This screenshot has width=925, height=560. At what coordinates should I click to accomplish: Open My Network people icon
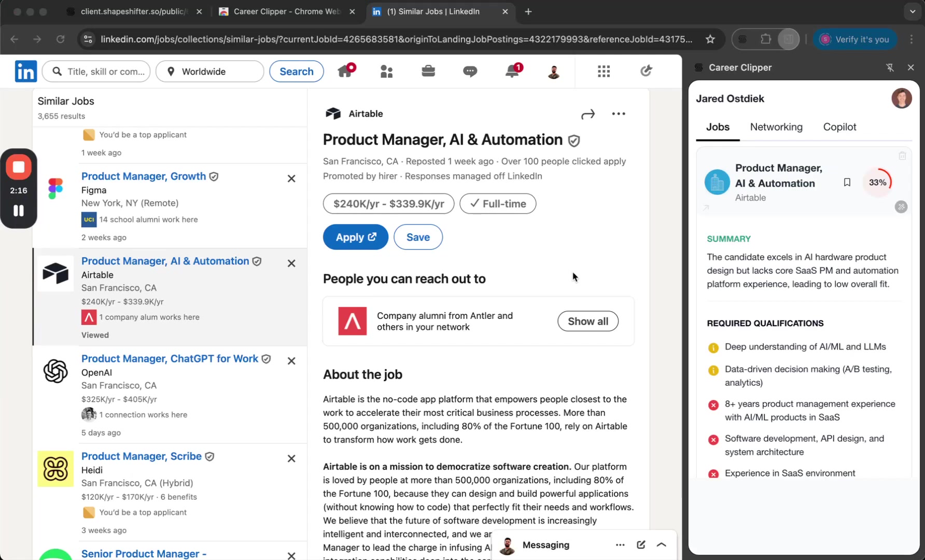click(x=386, y=71)
